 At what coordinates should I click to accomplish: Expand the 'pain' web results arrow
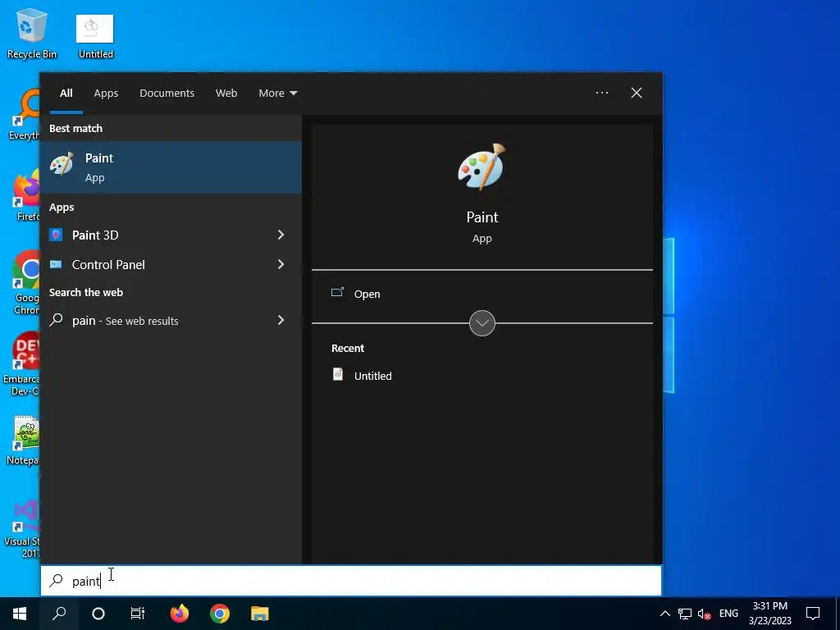(x=281, y=321)
